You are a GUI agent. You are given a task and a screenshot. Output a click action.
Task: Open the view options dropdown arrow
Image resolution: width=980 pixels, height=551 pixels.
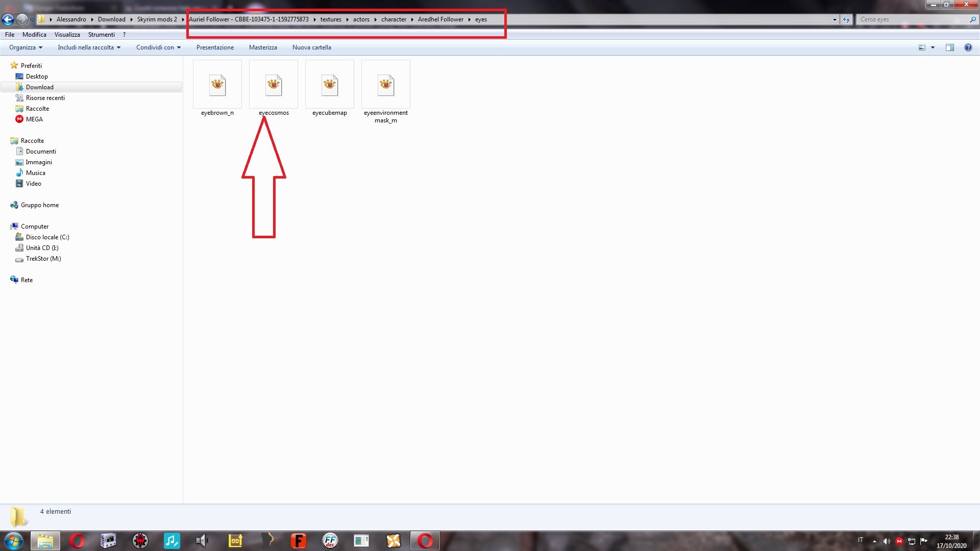[933, 47]
